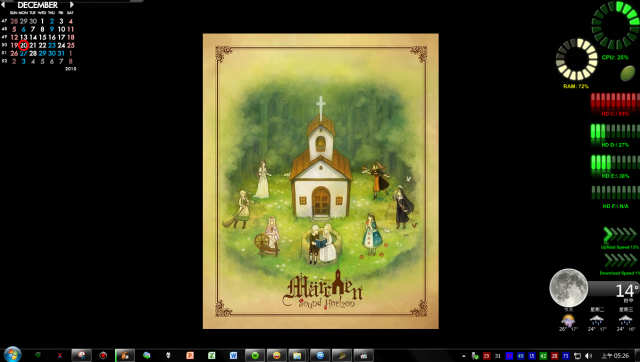Click the green olive gadget icon

point(628,73)
